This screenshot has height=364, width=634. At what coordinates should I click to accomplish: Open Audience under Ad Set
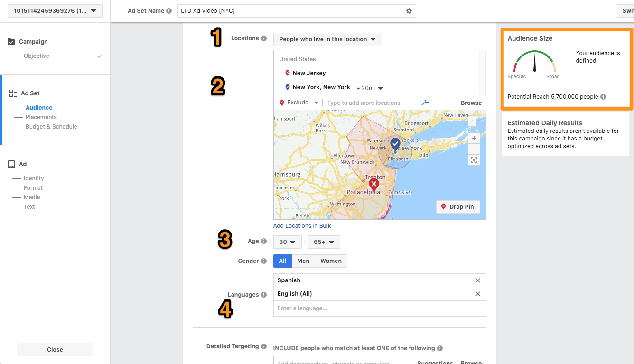coord(39,108)
